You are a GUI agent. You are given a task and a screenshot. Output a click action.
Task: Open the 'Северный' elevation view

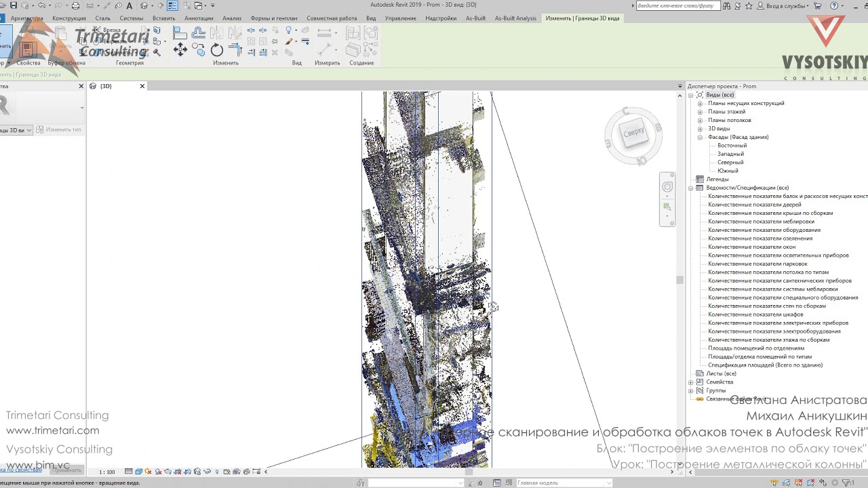(x=730, y=163)
